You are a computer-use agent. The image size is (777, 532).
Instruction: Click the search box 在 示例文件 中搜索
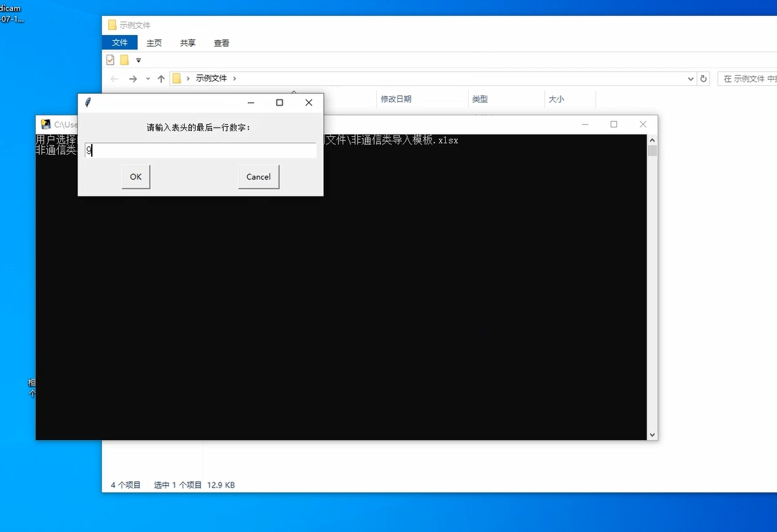click(x=748, y=79)
